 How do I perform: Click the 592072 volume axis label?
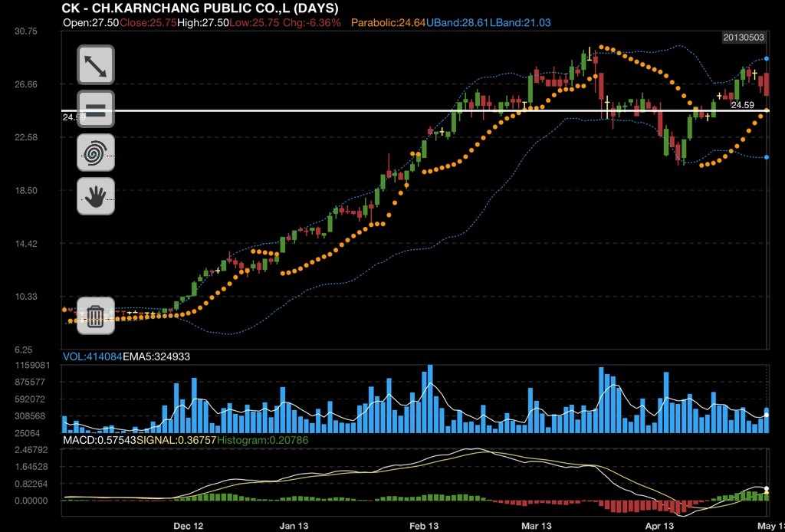coord(31,399)
